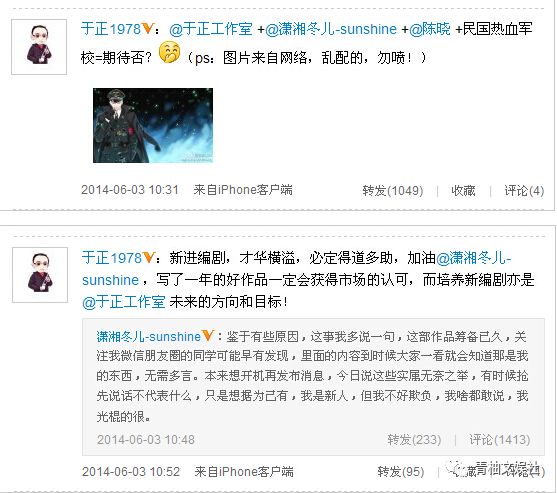This screenshot has height=493, width=557.
Task: Click the verified V badge in first post
Action: coord(147,28)
